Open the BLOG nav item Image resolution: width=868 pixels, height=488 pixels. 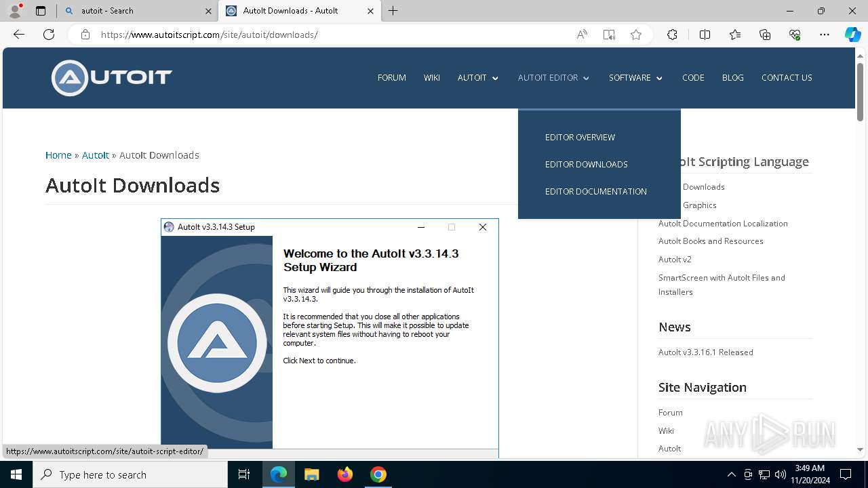click(x=733, y=78)
